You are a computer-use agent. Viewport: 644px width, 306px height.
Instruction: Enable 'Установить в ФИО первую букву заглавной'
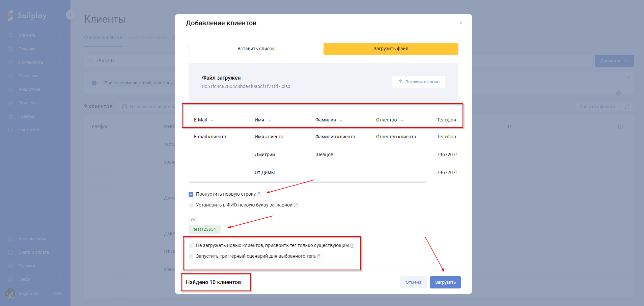coord(191,205)
